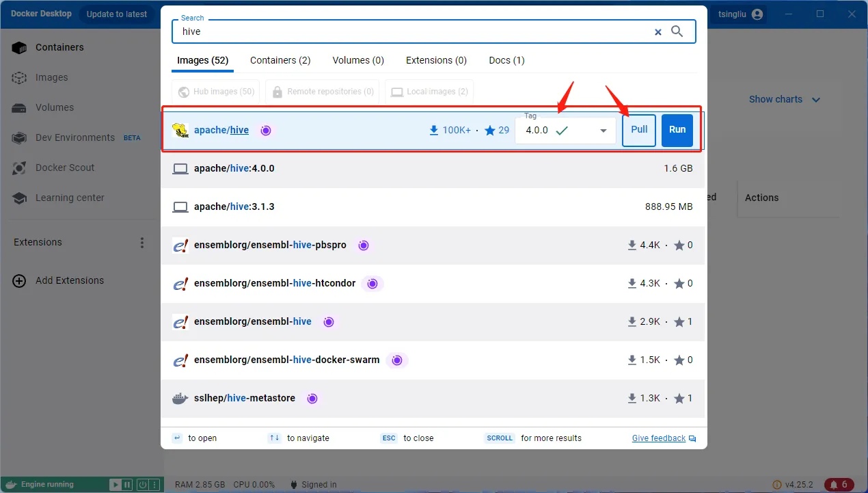Viewport: 868px width, 493px height.
Task: Click the 1.6 GB size of apache/hive:4.0.0
Action: click(678, 168)
